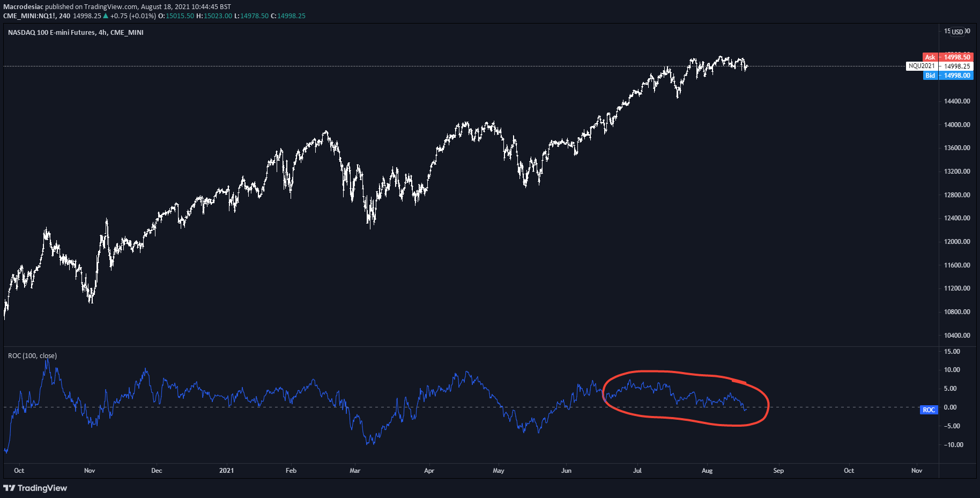The height and width of the screenshot is (498, 980).
Task: Click the 14998.00 bid price value
Action: (x=956, y=76)
